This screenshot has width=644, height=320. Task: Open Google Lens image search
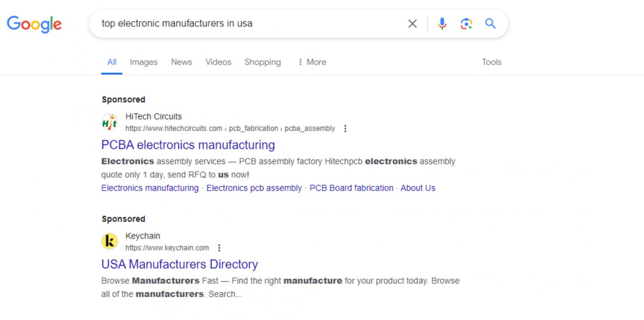coord(466,23)
